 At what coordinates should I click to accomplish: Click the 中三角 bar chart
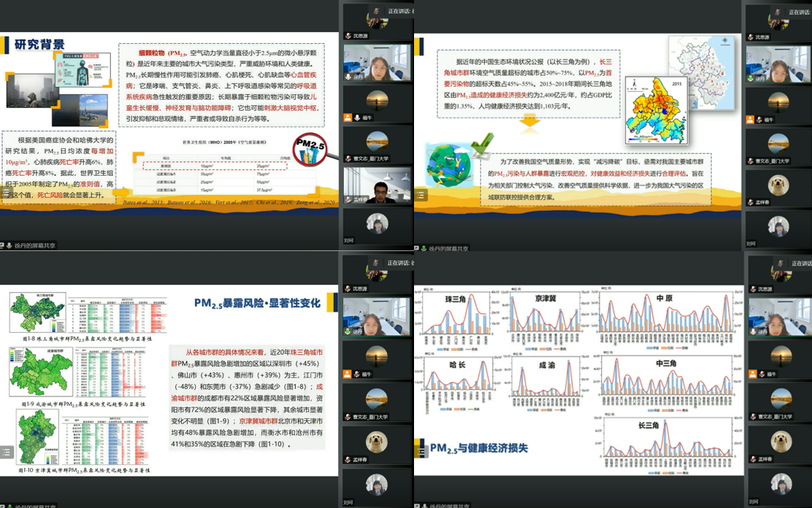pyautogui.click(x=667, y=383)
